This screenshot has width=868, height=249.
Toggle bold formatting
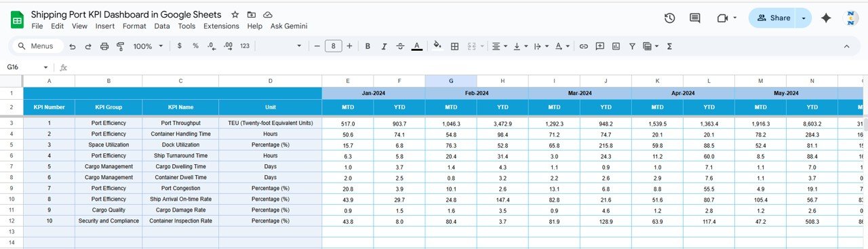pyautogui.click(x=368, y=46)
